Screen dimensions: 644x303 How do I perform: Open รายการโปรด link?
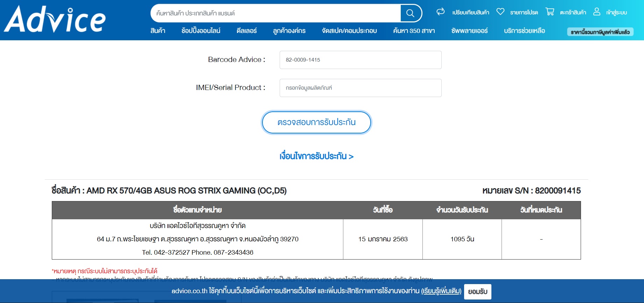coord(524,13)
